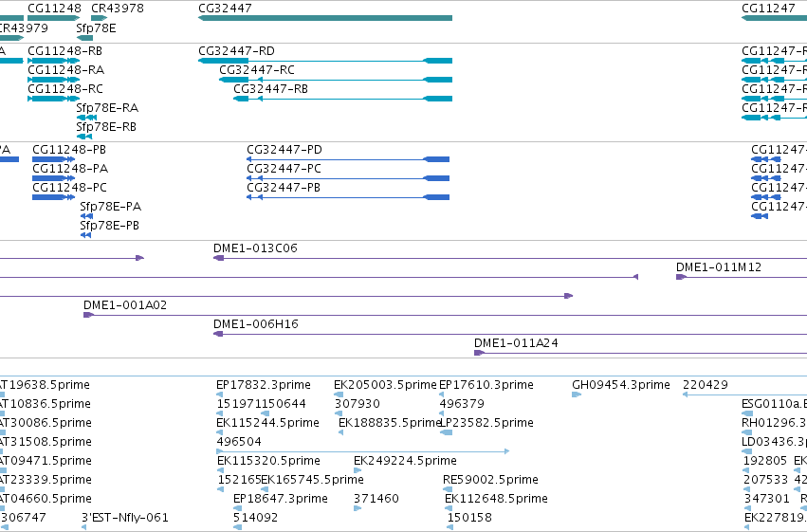The width and height of the screenshot is (807, 532).
Task: Click the DME1-001A02 clone span line
Action: [445, 315]
